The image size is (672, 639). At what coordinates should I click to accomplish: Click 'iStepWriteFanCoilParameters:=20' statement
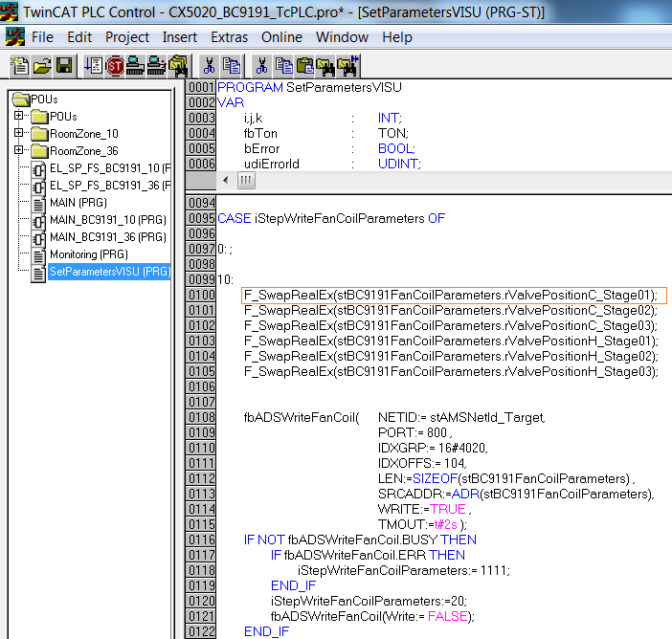click(x=369, y=601)
